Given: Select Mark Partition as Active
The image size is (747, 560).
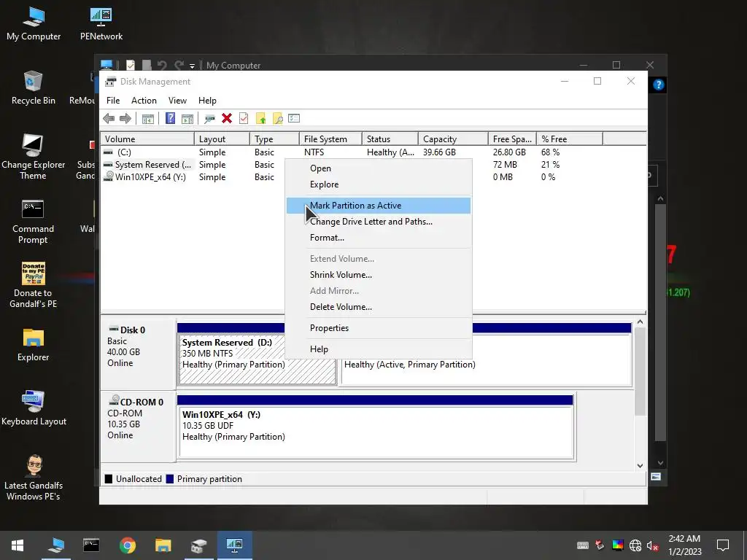Looking at the screenshot, I should point(379,205).
